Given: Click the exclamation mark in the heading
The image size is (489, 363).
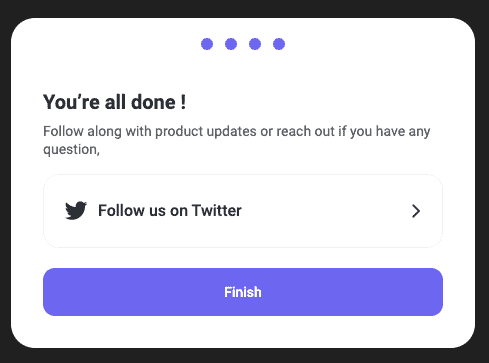Looking at the screenshot, I should pyautogui.click(x=183, y=102).
